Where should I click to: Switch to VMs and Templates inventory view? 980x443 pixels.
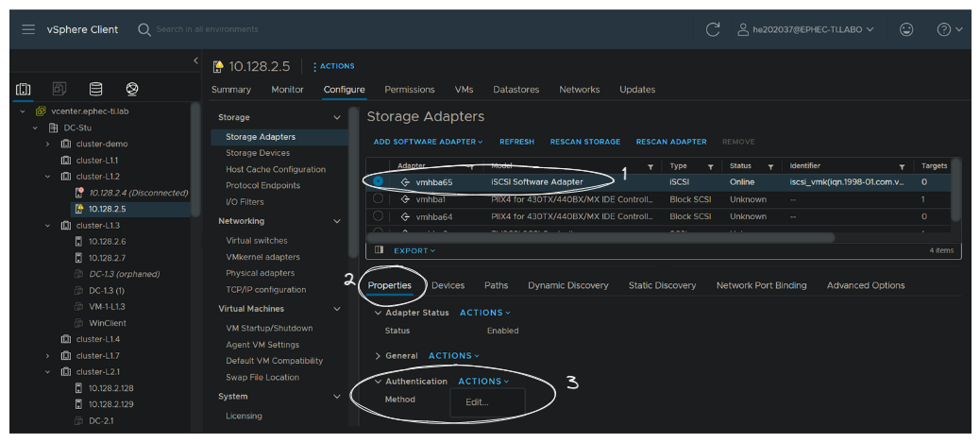click(x=59, y=90)
